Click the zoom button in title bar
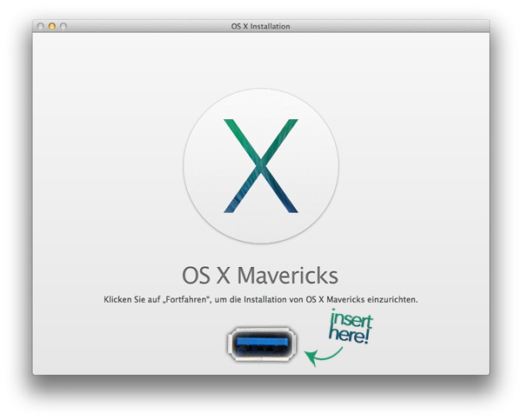The height and width of the screenshot is (420, 522). [x=64, y=26]
